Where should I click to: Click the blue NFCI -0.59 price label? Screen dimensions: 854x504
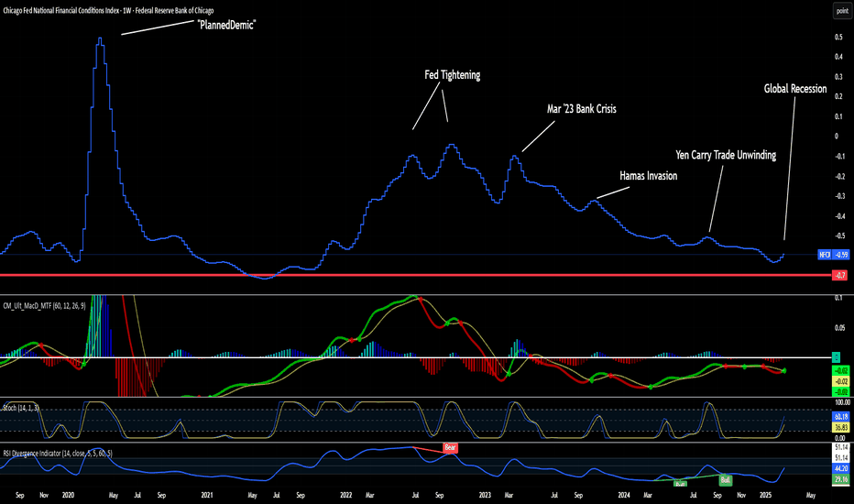(833, 255)
